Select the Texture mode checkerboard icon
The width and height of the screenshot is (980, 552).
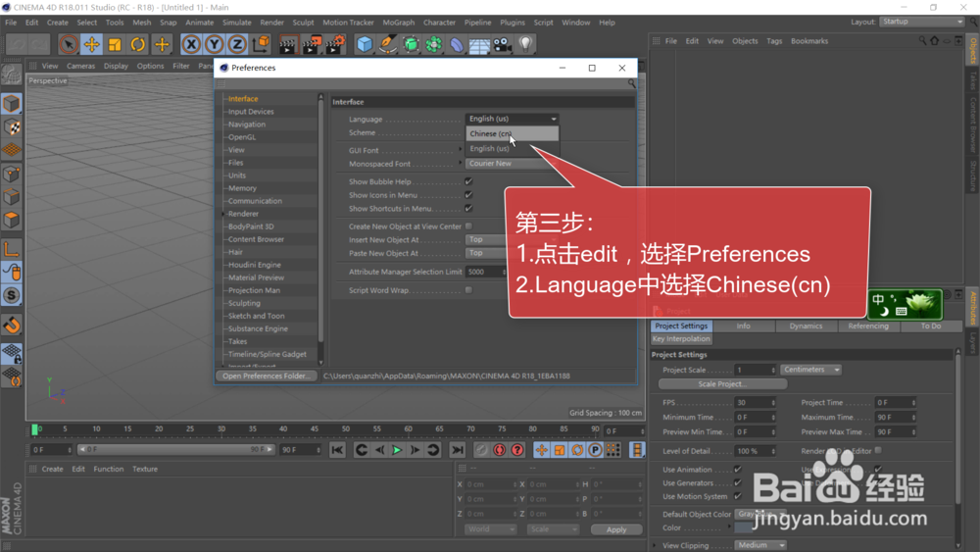click(12, 127)
